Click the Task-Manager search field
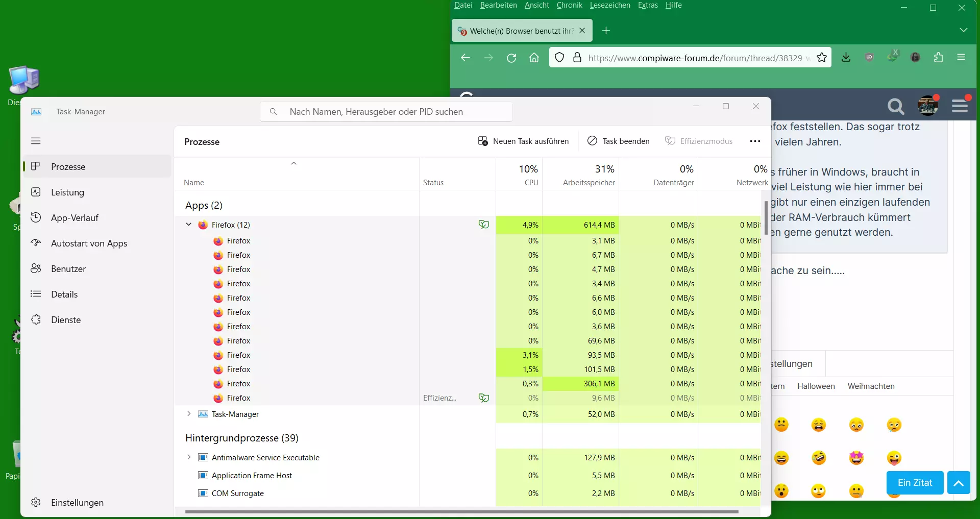The height and width of the screenshot is (519, 980). tap(386, 111)
